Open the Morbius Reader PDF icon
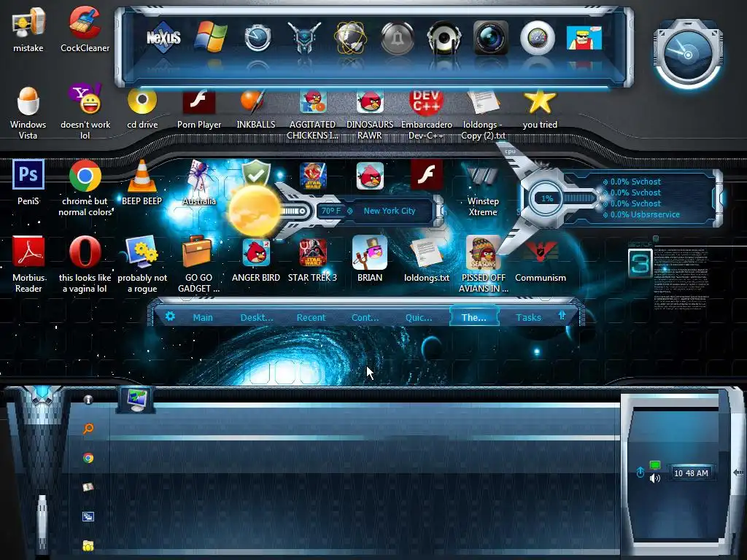Viewport: 747px width, 560px height. click(28, 264)
